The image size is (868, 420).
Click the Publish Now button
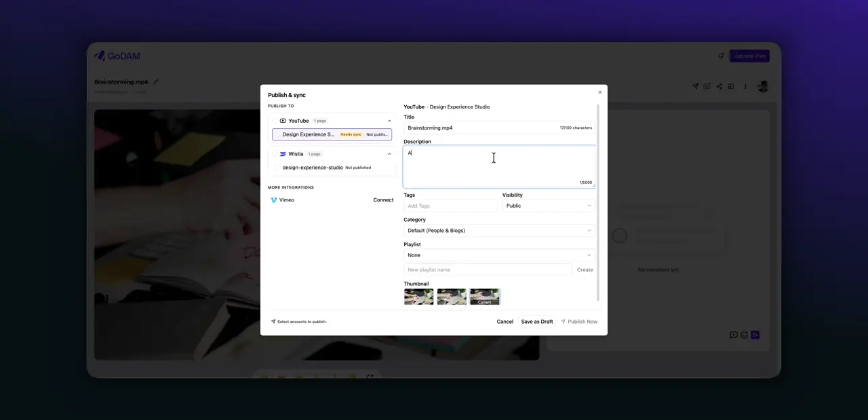tap(579, 322)
